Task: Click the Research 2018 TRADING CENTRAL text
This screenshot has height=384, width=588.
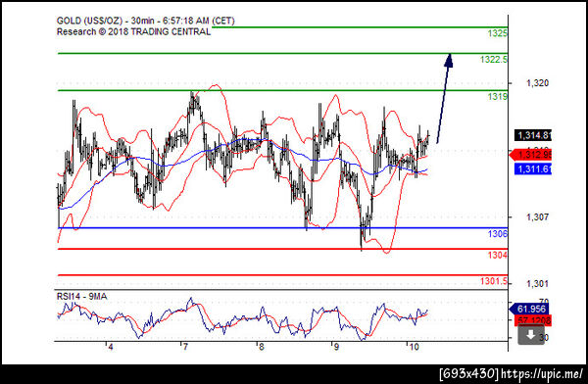Action: tap(133, 32)
